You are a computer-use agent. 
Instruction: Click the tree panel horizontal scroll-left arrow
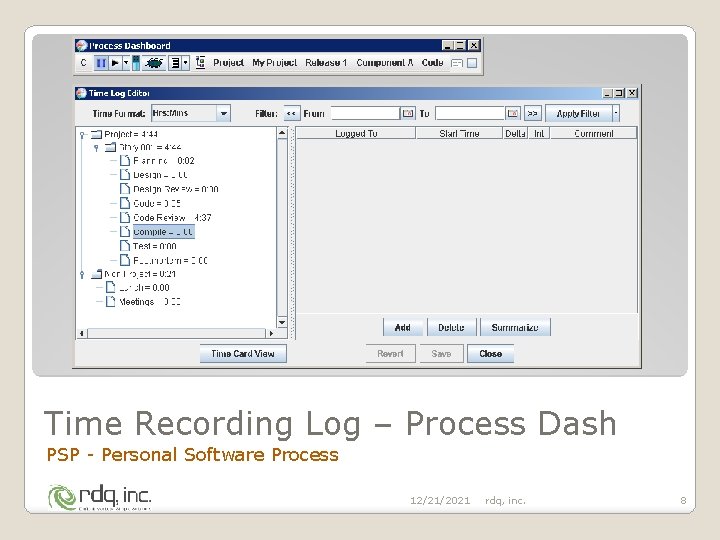tap(82, 333)
